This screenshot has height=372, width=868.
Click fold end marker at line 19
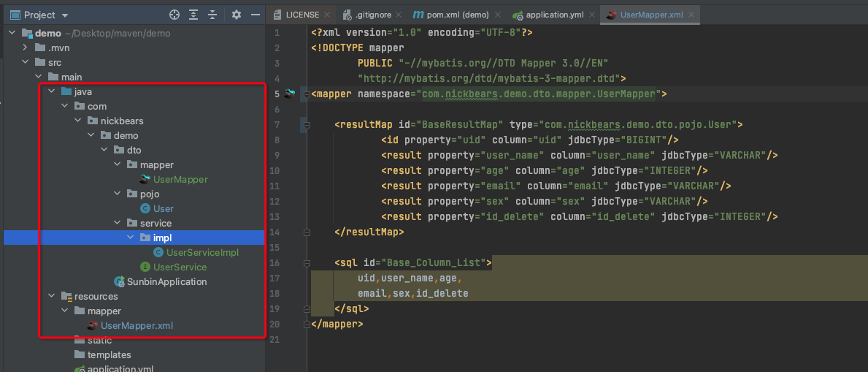coord(306,308)
